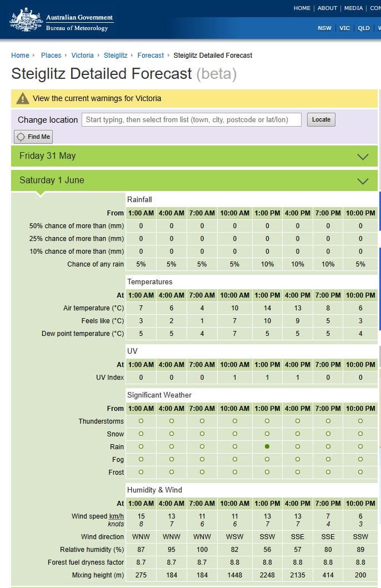Screen dimensions: 381x588
Task: Go to Victoria breadcrumb link
Action: (x=82, y=56)
